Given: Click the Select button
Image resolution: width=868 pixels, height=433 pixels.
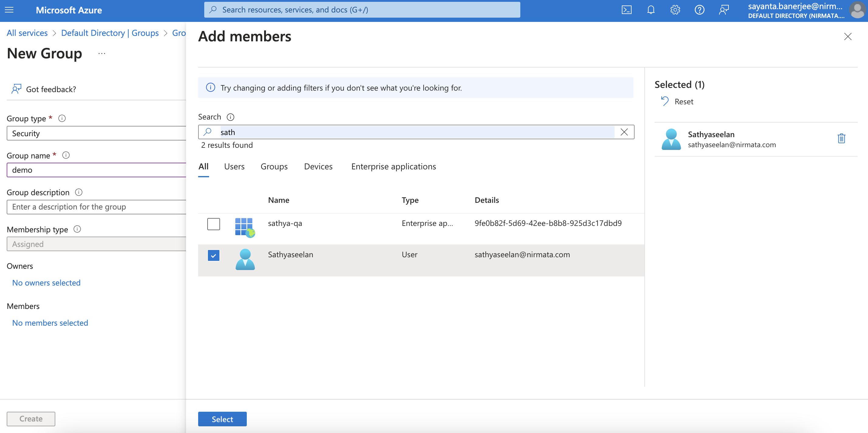Looking at the screenshot, I should (222, 419).
